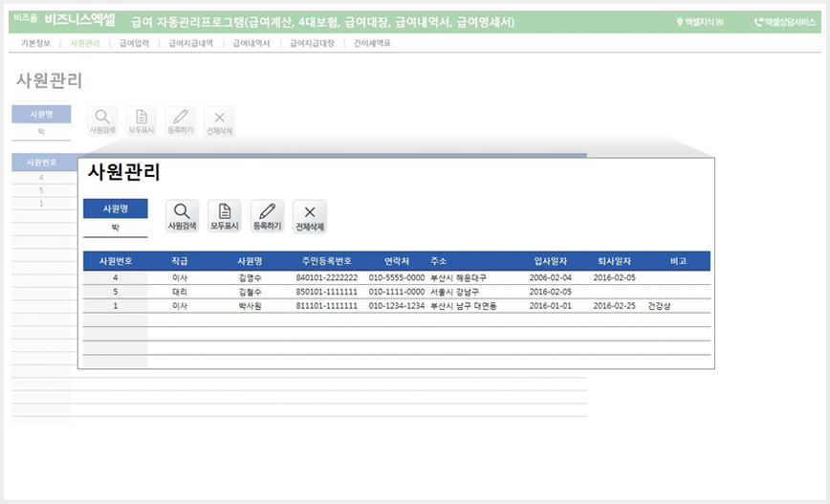Screen dimensions: 830x504
Task: Click faded 모두표시 icon in background sheet
Action: 142,121
